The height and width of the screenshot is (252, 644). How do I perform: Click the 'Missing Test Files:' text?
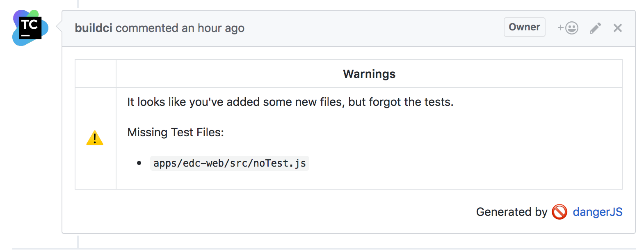coord(176,132)
